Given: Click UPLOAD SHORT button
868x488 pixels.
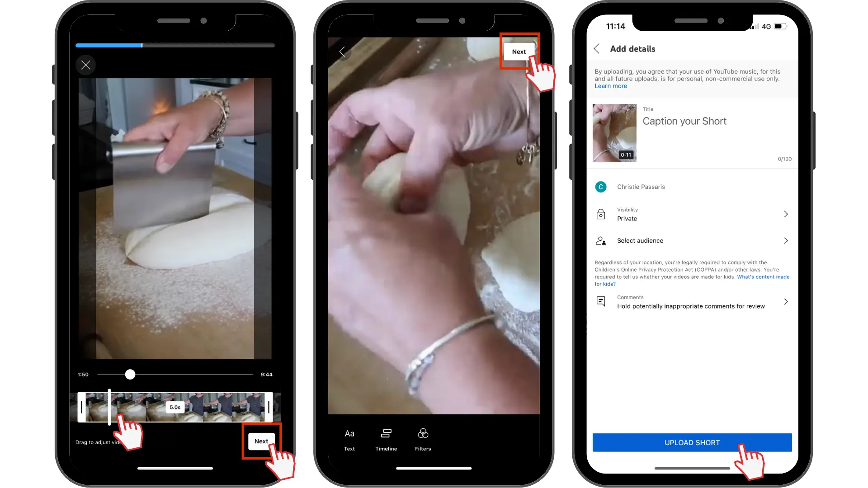Looking at the screenshot, I should click(692, 442).
